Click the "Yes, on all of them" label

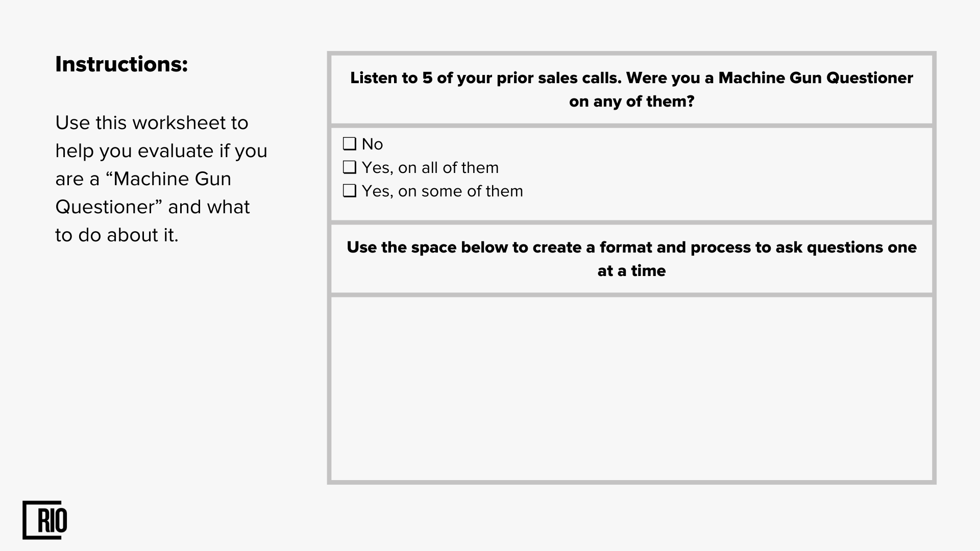(x=430, y=167)
